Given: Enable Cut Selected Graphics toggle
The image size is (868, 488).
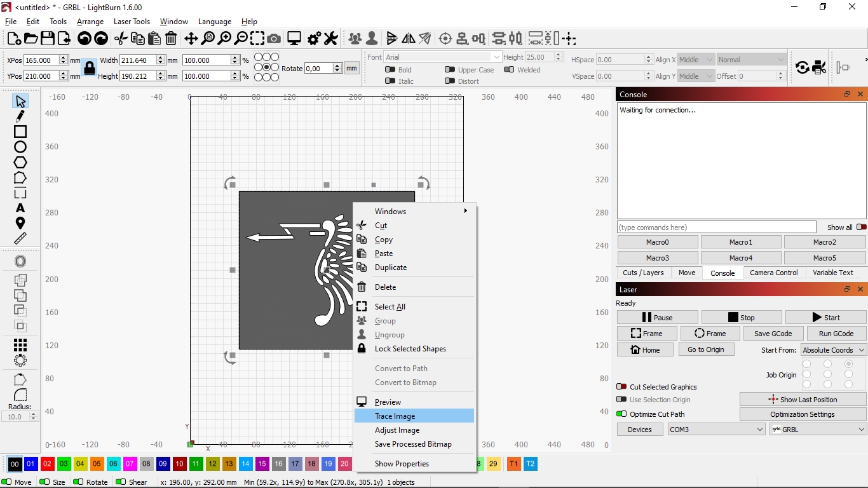Looking at the screenshot, I should coord(621,386).
